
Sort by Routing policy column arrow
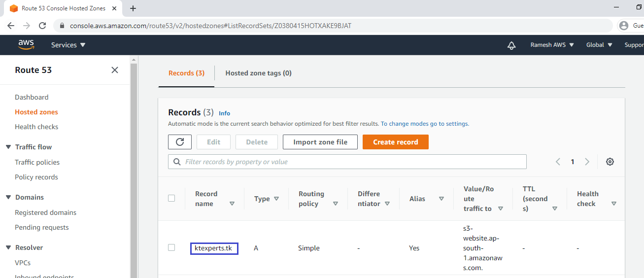click(336, 204)
